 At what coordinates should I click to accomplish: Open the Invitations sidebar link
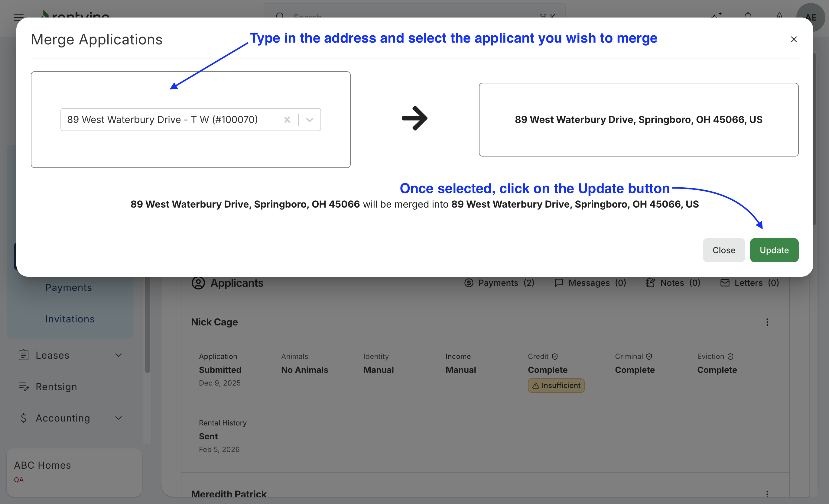(x=70, y=319)
